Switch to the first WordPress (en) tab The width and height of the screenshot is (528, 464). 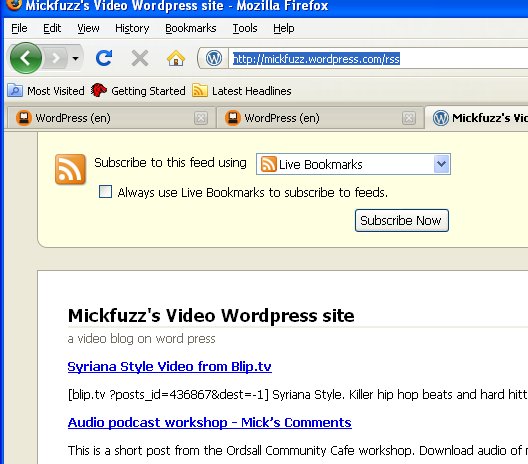(x=111, y=118)
